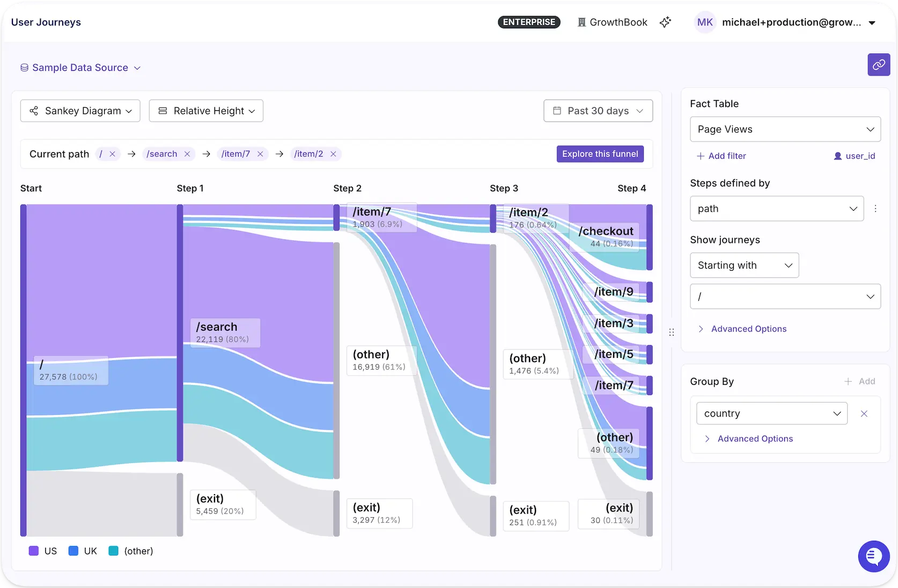
Task: Open the Past 30 days date range dropdown
Action: pos(598,111)
